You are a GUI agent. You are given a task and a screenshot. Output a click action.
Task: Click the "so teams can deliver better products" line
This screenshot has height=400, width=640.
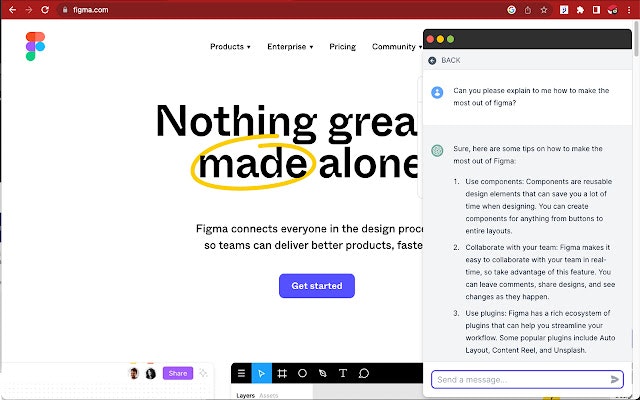[x=313, y=245]
